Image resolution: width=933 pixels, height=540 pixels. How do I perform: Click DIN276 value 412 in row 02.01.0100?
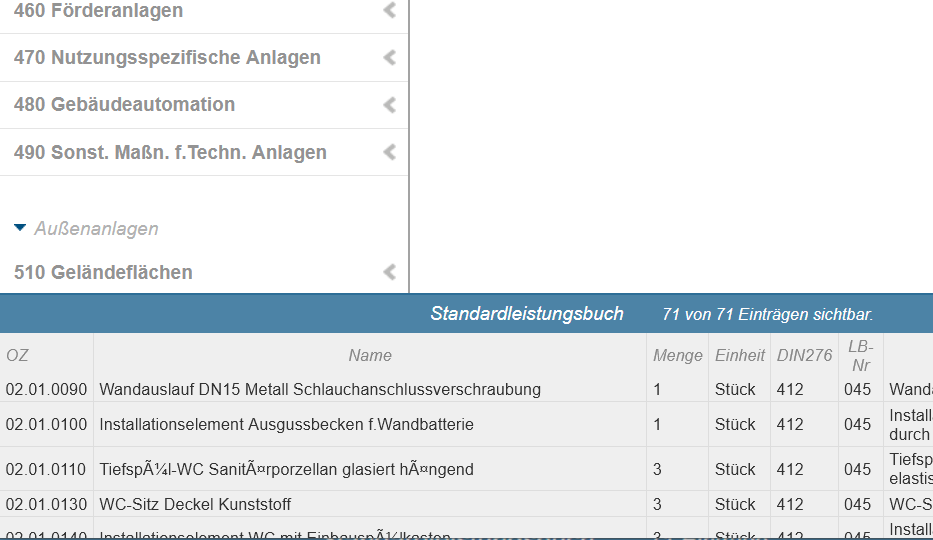point(790,425)
